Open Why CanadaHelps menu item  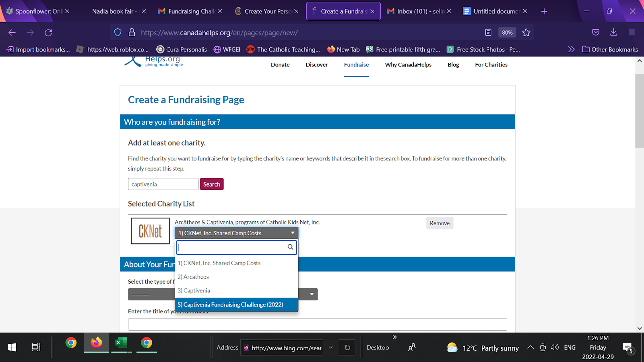pos(408,64)
